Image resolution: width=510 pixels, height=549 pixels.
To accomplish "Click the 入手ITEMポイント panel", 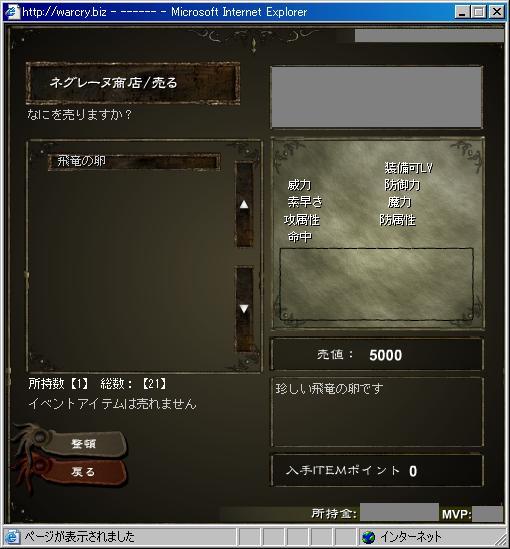I will [377, 471].
